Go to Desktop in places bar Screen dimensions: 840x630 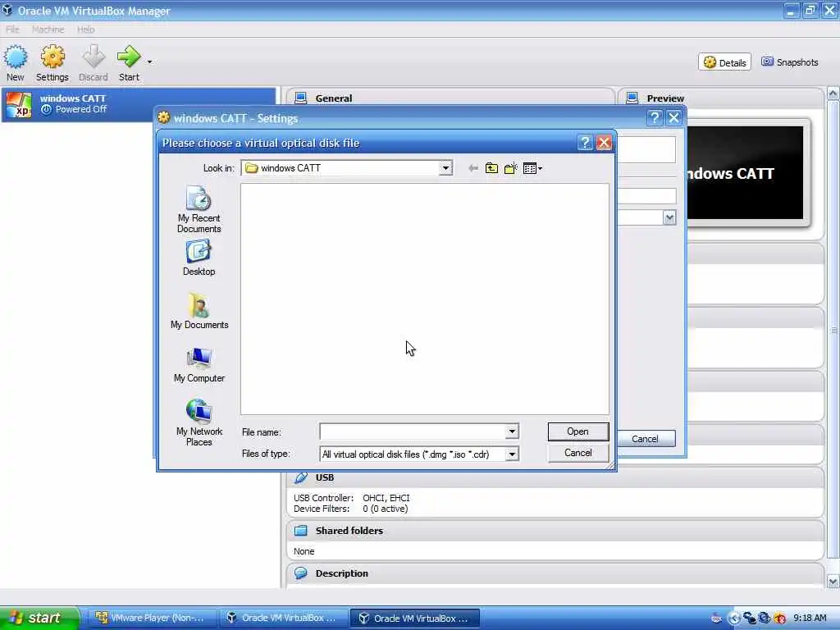pos(199,258)
